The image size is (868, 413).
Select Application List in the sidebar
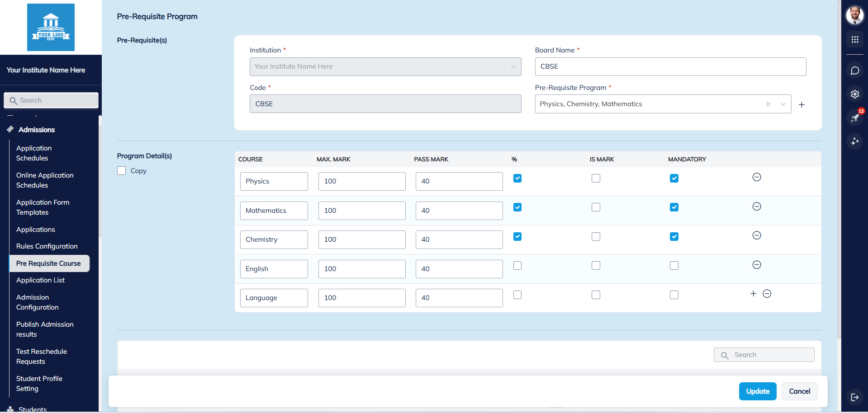coord(40,280)
